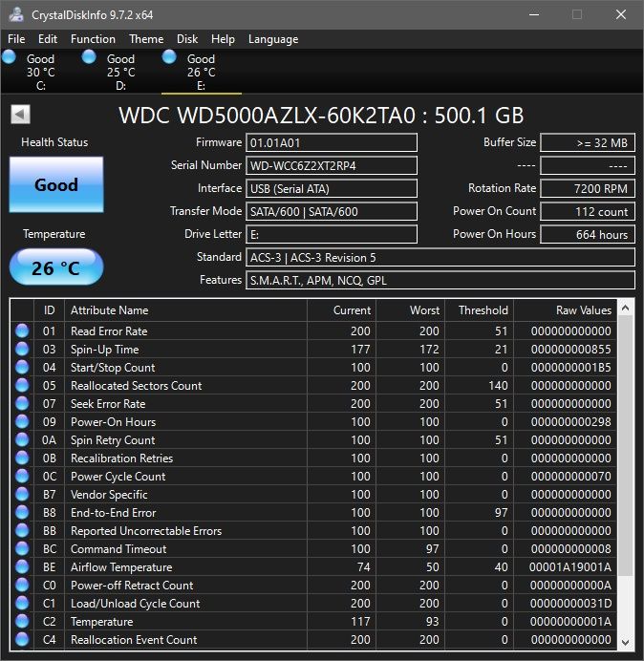Click scrollbar down arrow in attribute list
Image resolution: width=644 pixels, height=661 pixels.
pyautogui.click(x=626, y=642)
